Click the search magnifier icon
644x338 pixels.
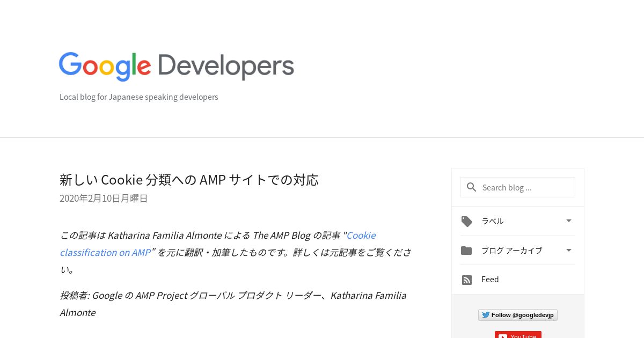[472, 187]
